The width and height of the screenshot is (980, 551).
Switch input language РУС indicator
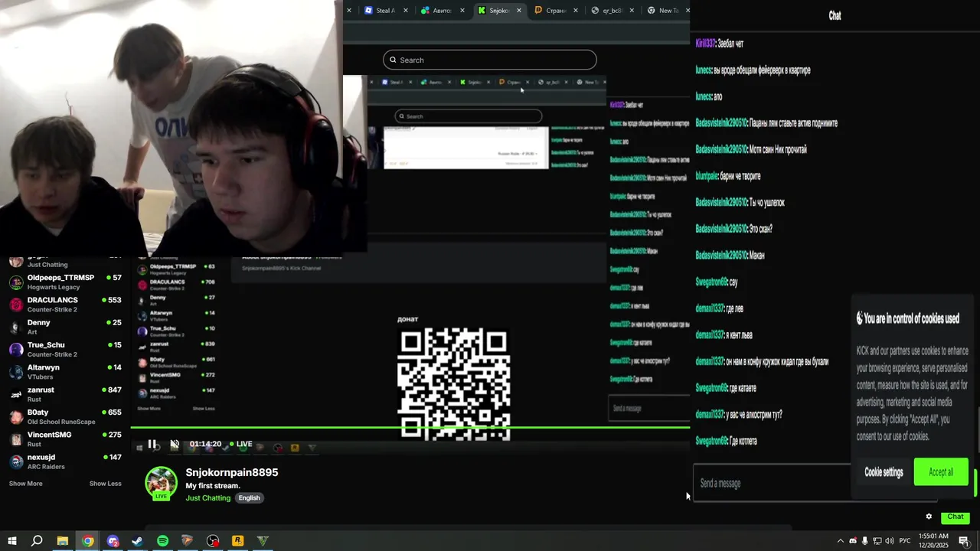905,541
